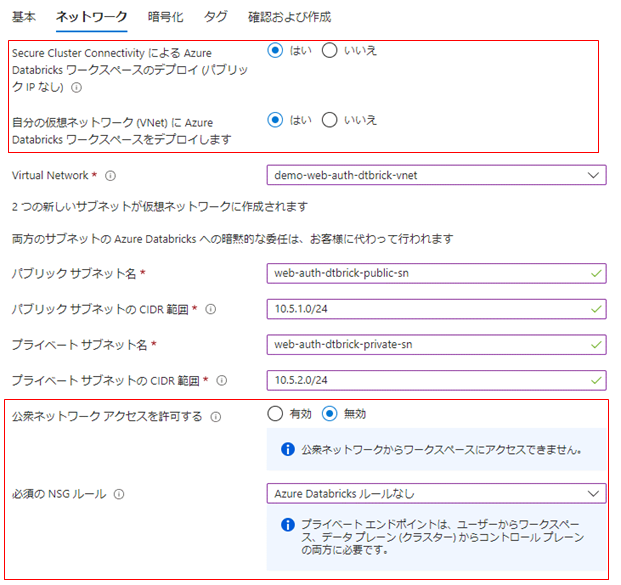Show info for プライベート サブネットの CIDR 範囲
Viewport: 621px width, 585px height.
pyautogui.click(x=222, y=381)
